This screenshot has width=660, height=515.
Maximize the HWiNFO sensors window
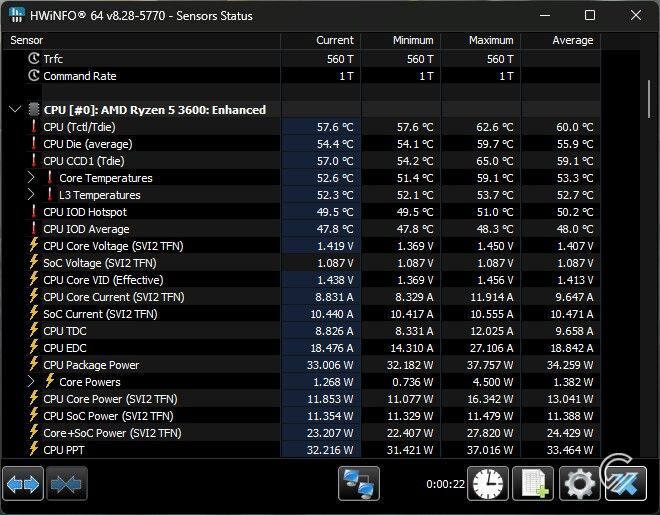(x=590, y=16)
